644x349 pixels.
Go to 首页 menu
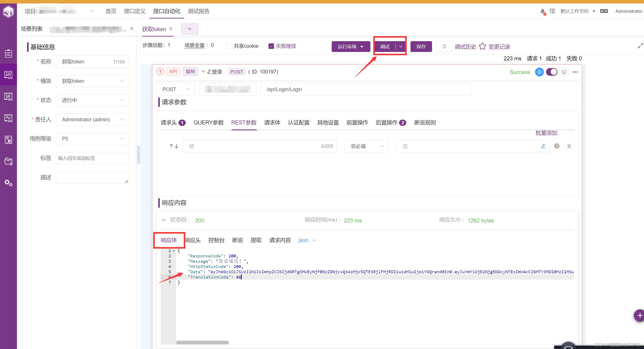point(111,11)
